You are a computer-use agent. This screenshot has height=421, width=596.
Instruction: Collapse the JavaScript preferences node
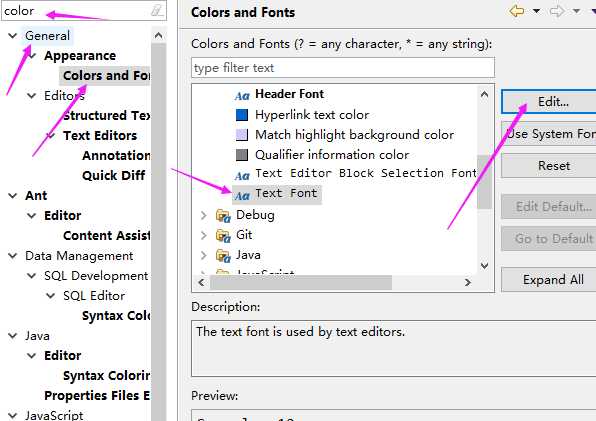point(13,415)
